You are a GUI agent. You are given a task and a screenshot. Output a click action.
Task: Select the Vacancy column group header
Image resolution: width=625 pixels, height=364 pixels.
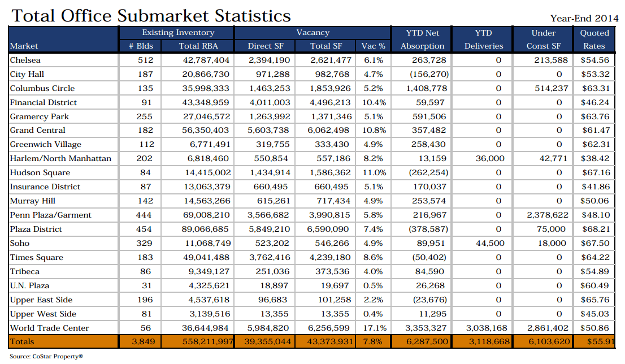312,32
